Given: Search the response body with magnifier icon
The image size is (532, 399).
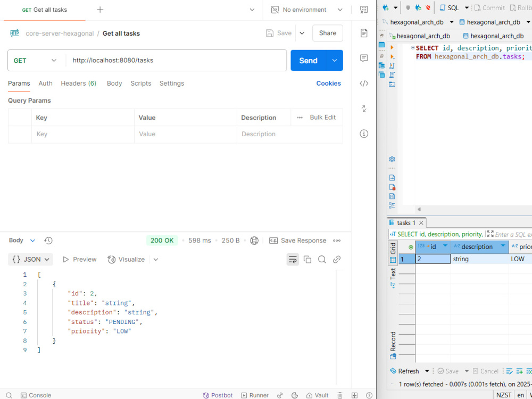Looking at the screenshot, I should [322, 260].
